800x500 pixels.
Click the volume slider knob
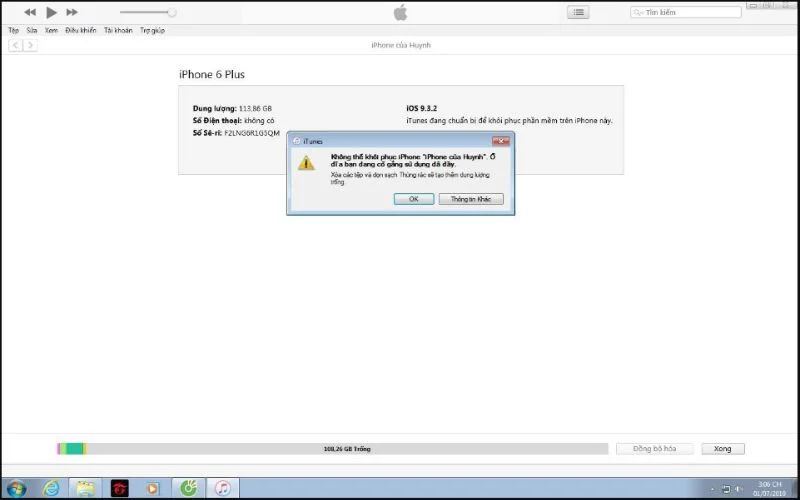[172, 12]
